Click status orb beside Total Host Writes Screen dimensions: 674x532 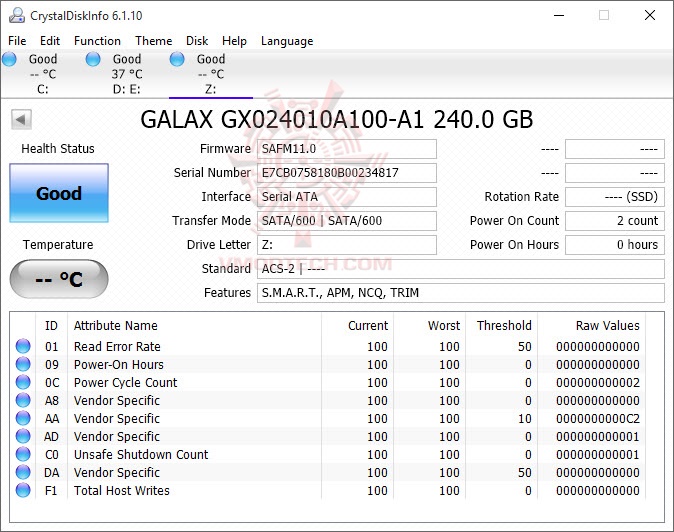[23, 490]
